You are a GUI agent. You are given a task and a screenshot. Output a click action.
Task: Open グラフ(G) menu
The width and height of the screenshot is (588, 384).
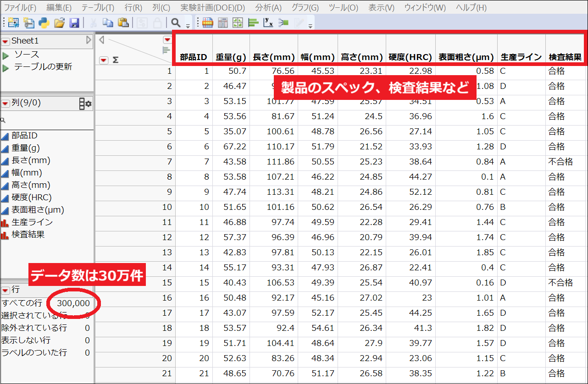305,8
